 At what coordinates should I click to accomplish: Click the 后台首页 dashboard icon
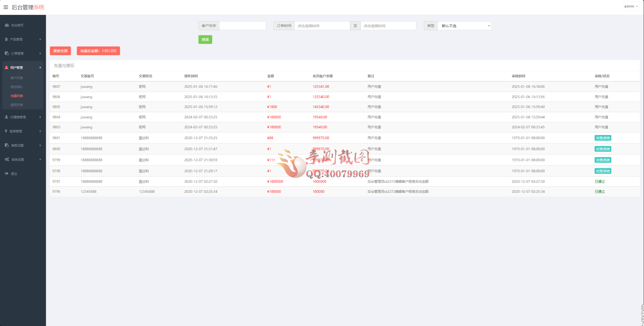click(7, 25)
